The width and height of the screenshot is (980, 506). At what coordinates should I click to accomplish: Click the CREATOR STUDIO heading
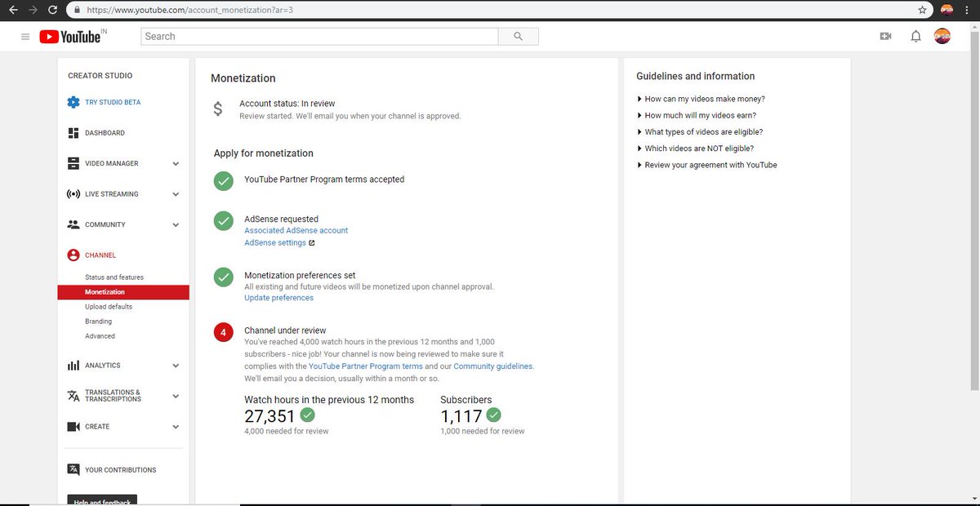[x=100, y=76]
